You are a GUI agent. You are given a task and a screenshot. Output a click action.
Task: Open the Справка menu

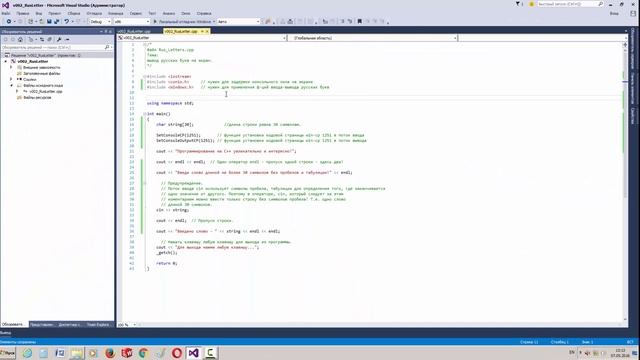coord(204,13)
